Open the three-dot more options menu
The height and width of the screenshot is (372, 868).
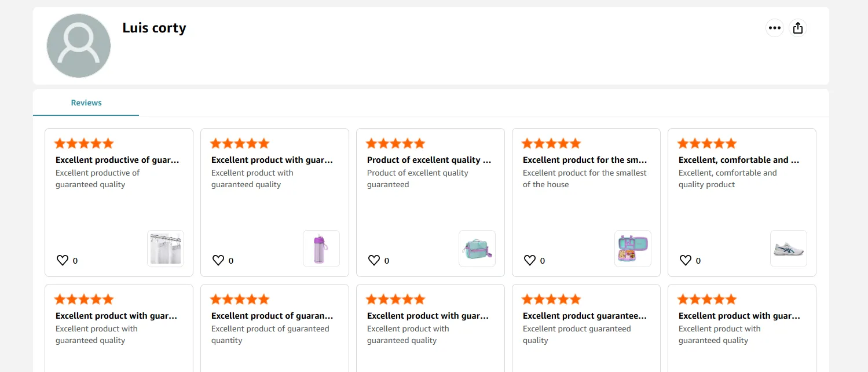775,28
